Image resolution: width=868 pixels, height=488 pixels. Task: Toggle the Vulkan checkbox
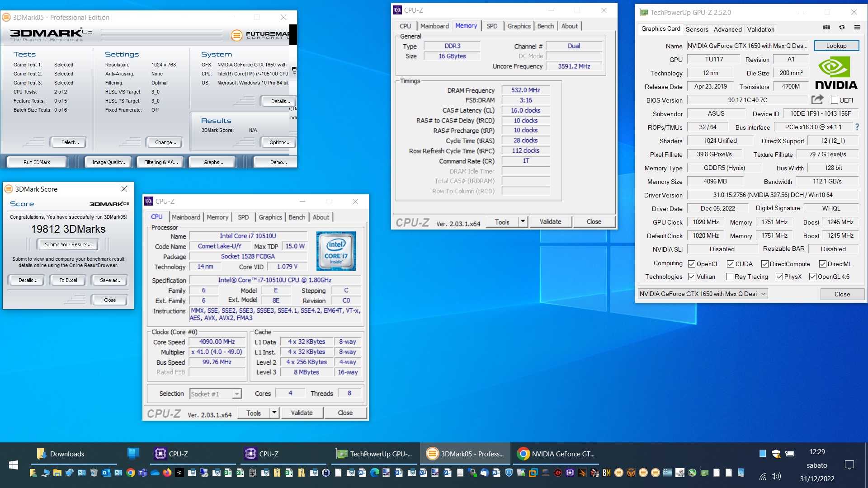coord(692,277)
